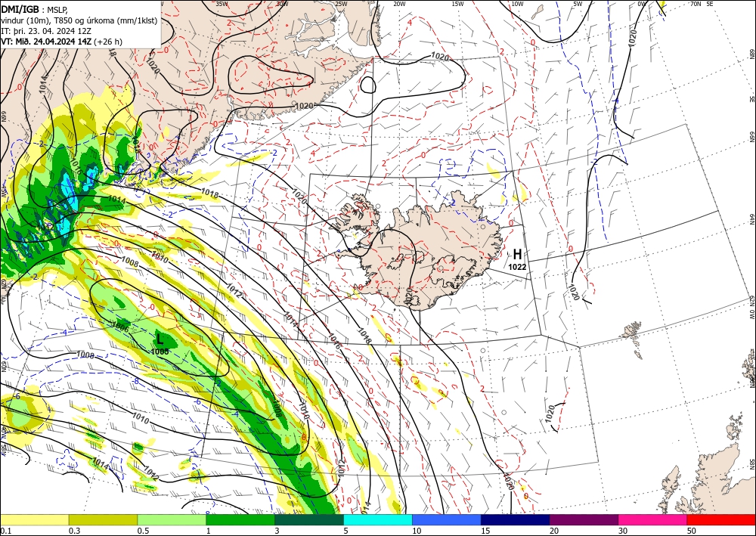The width and height of the screenshot is (756, 536).
Task: Click the blue 10 mm legend swatch
Action: [447, 520]
